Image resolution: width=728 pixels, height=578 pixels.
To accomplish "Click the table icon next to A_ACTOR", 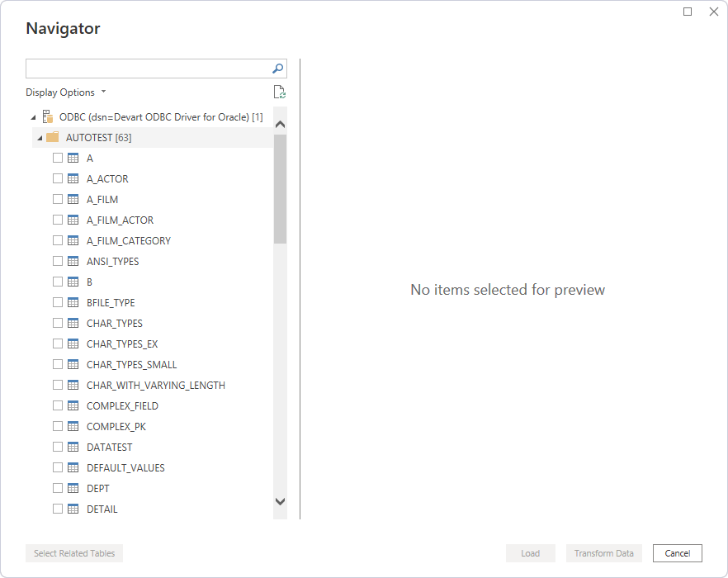I will pyautogui.click(x=73, y=179).
